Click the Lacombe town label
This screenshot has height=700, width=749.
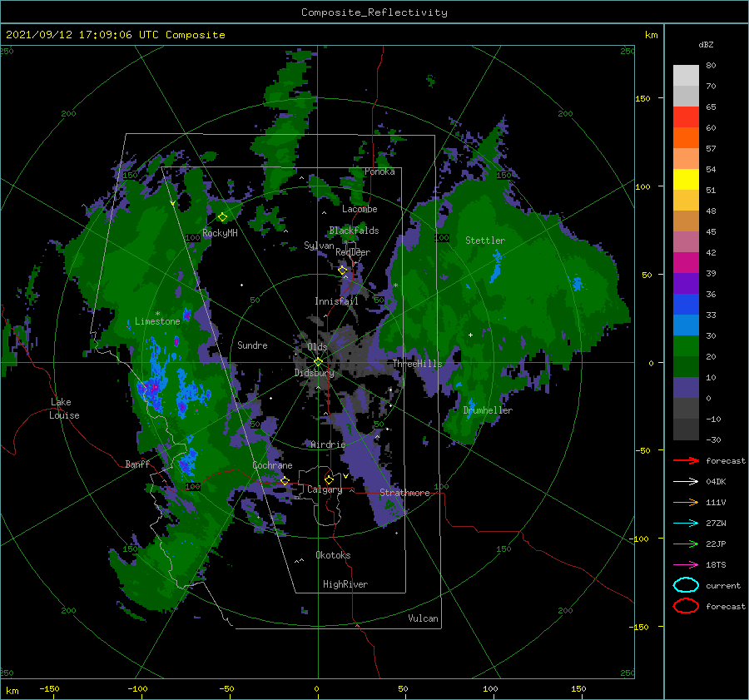coord(360,209)
